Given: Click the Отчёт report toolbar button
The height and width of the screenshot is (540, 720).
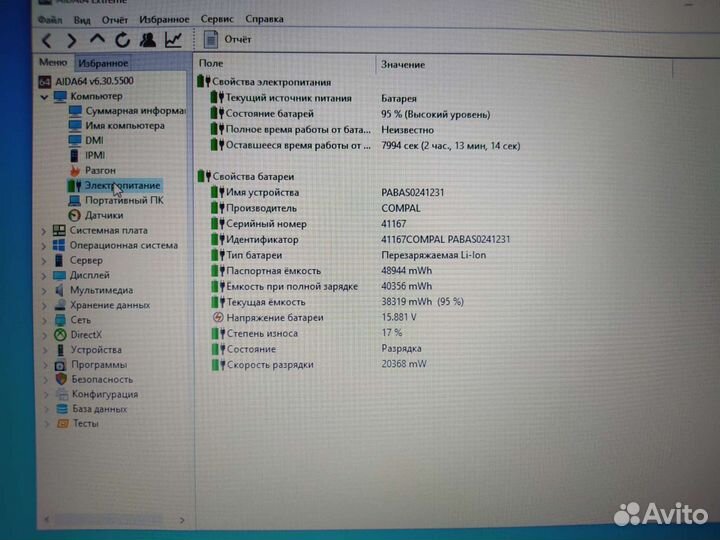Looking at the screenshot, I should point(228,39).
